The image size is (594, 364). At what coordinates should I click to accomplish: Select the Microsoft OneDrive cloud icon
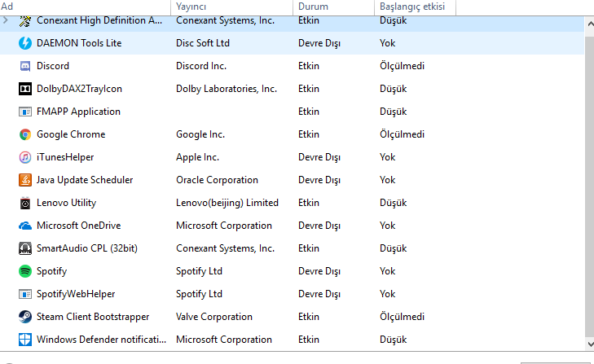(24, 226)
